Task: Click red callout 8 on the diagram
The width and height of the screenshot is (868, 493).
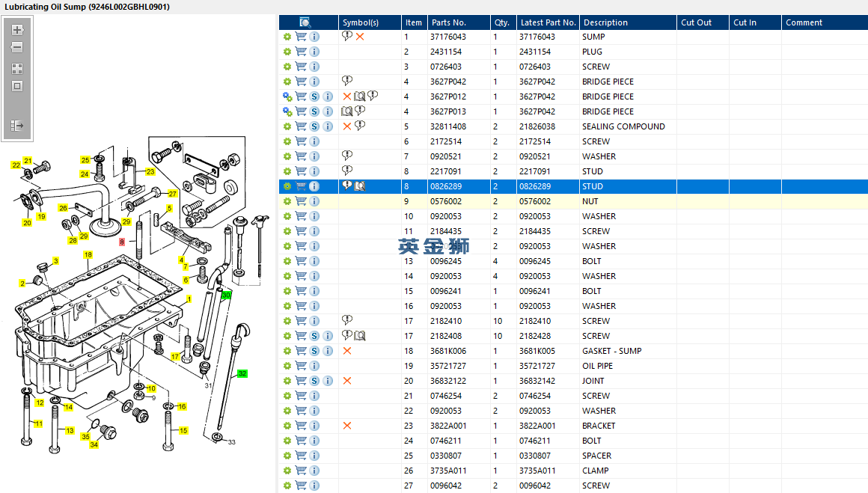Action: 122,242
